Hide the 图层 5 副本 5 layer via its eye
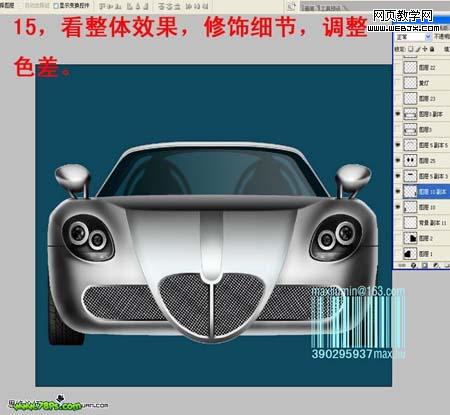The width and height of the screenshot is (450, 415). 397,145
